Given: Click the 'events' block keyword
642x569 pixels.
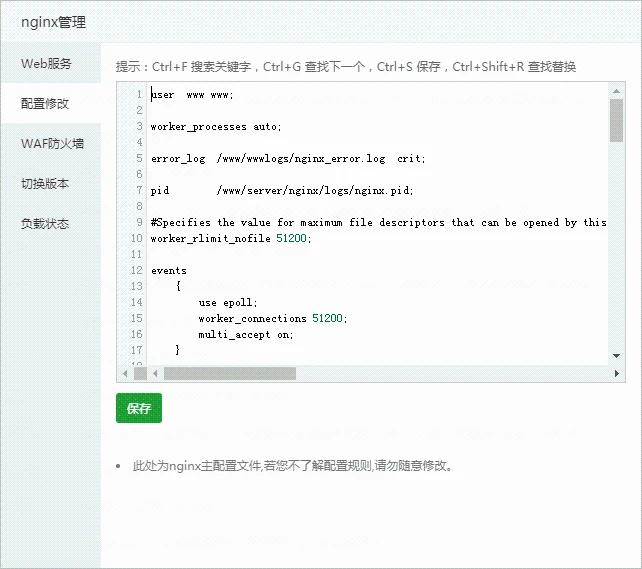Looking at the screenshot, I should (169, 271).
